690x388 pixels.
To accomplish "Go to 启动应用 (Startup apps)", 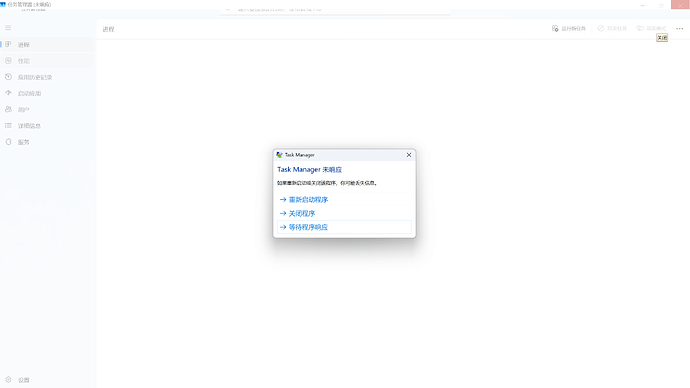I will (47, 93).
